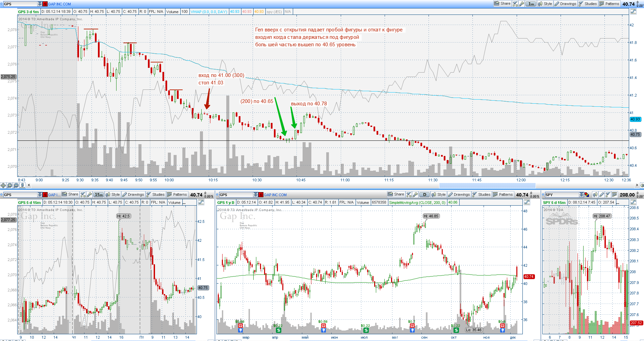Open edit studies icon in top chart toolbar
Viewport: 644px width, 341px height.
pos(515,4)
